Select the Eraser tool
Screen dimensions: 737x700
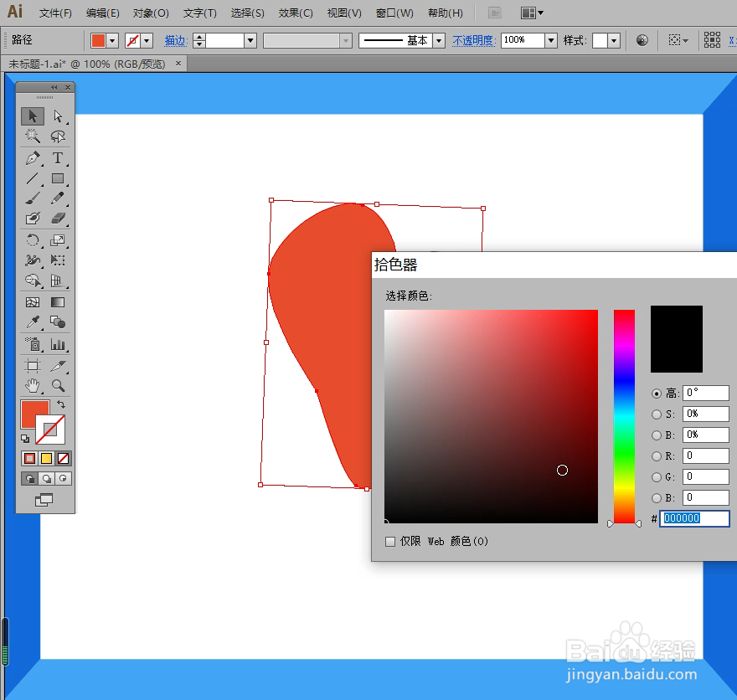58,219
